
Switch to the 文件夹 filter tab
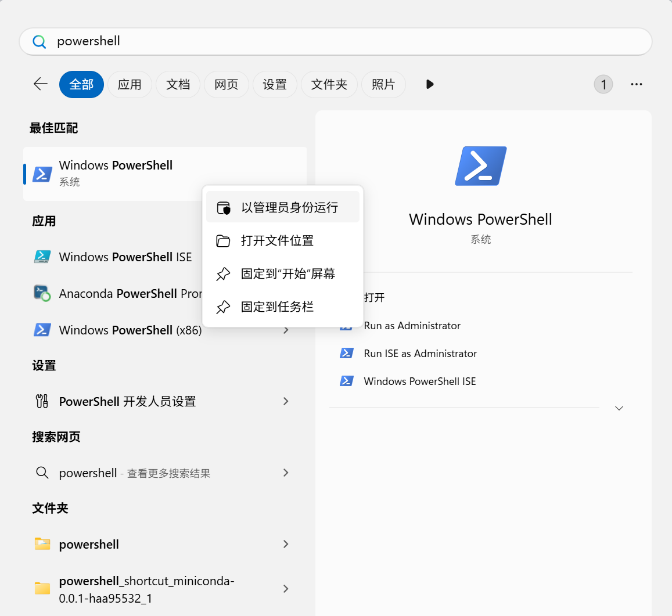[329, 84]
